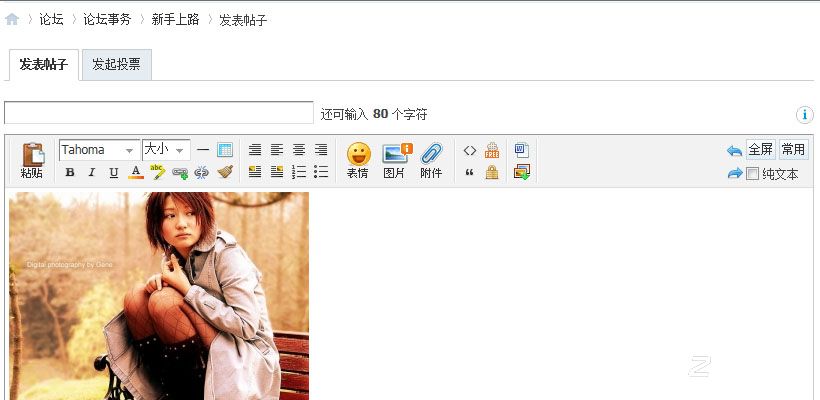Underline text with the U icon
The image size is (820, 400).
(113, 173)
